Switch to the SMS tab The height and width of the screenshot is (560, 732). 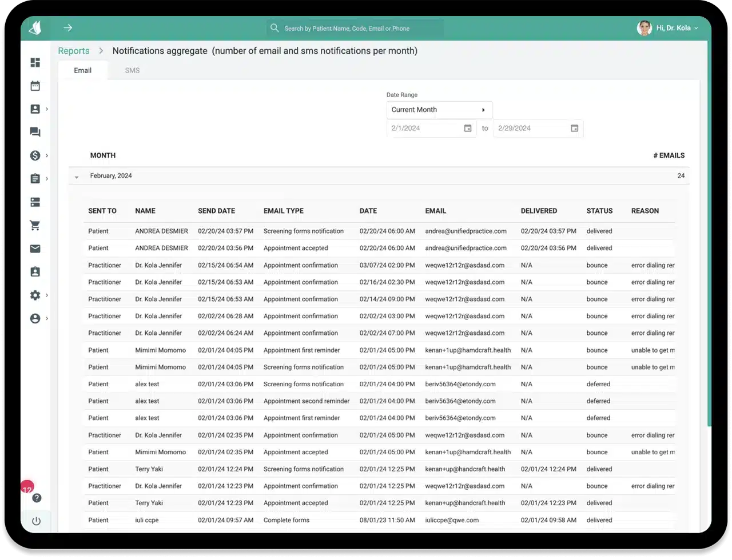pyautogui.click(x=132, y=71)
